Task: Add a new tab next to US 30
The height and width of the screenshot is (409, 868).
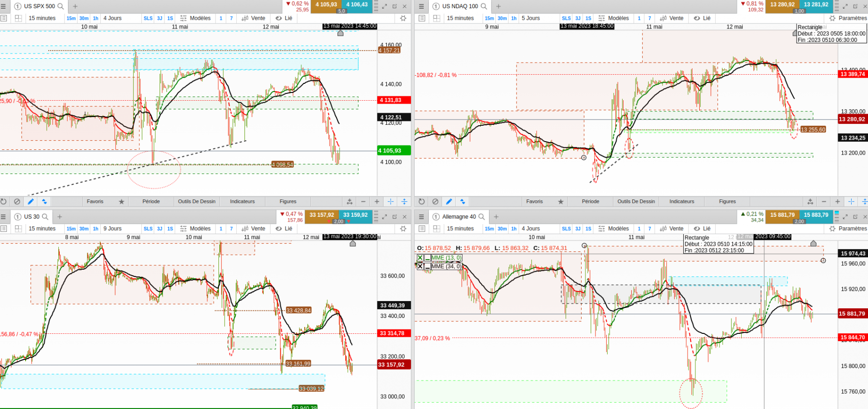Action: coord(60,217)
